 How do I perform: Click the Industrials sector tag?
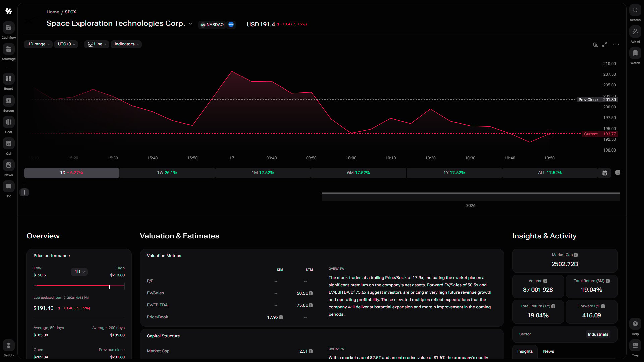[x=598, y=334]
